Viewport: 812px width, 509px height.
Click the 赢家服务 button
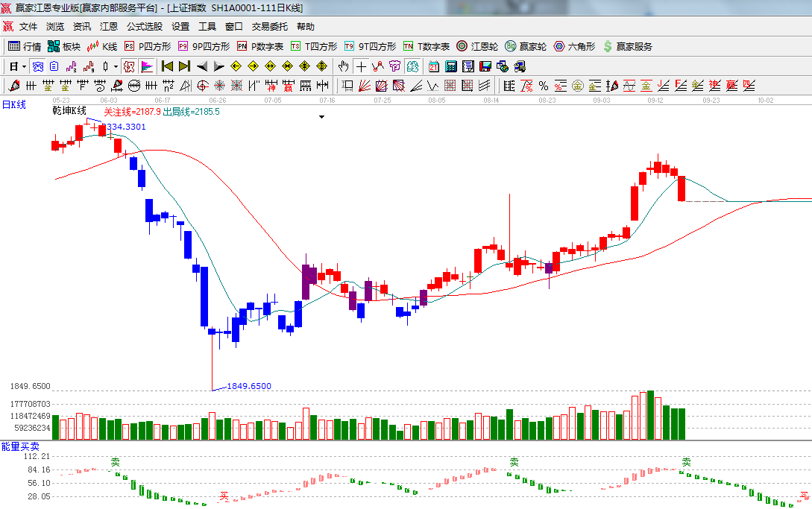tap(628, 46)
